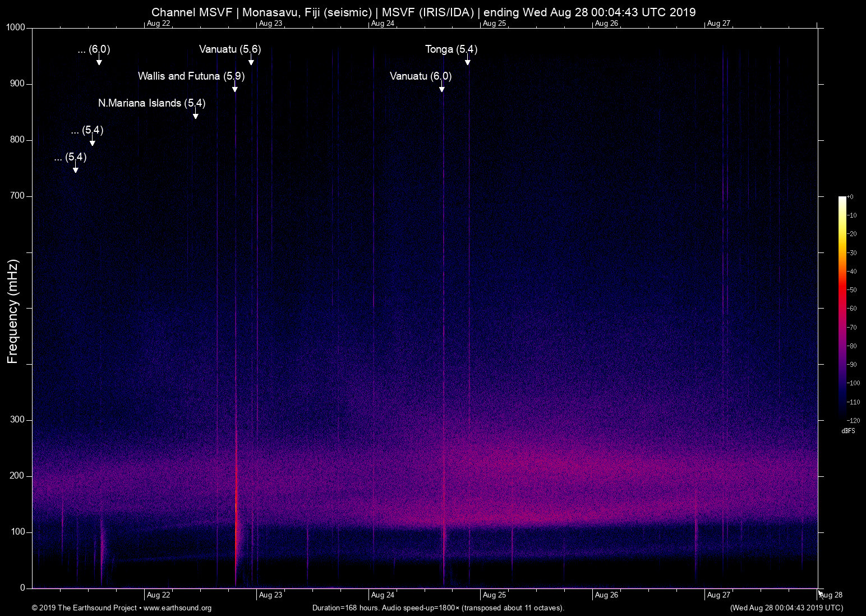
Task: Click the dBFS unit label under color scale
Action: (x=848, y=431)
